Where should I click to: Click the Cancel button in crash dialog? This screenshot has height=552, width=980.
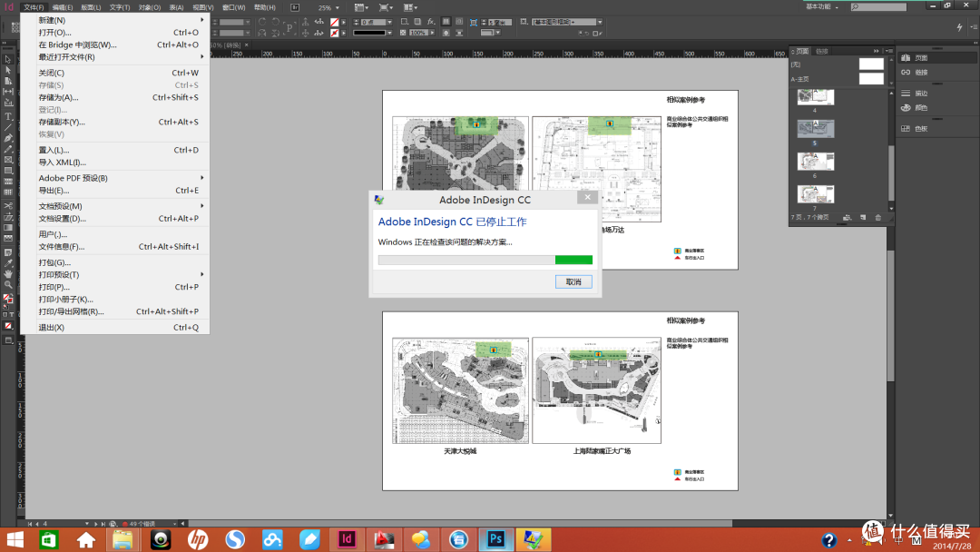coord(573,282)
